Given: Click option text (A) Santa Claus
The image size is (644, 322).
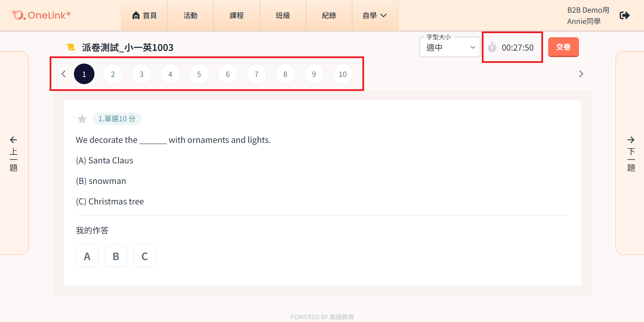Looking at the screenshot, I should (104, 160).
